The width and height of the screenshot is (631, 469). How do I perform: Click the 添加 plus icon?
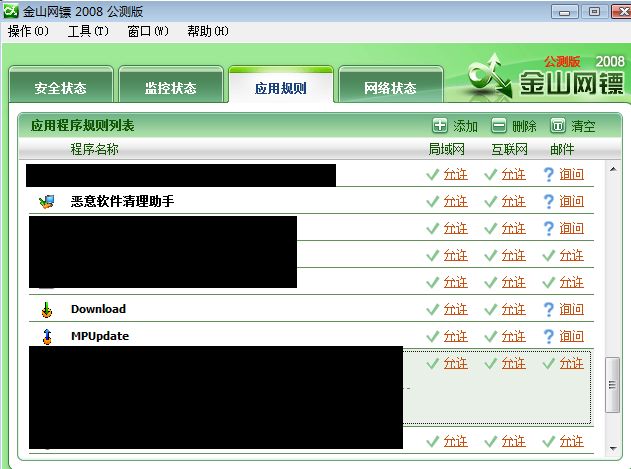pyautogui.click(x=439, y=126)
